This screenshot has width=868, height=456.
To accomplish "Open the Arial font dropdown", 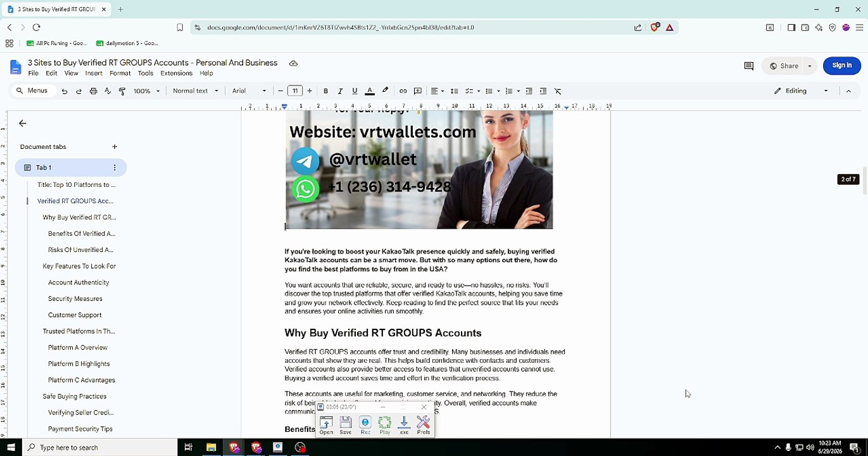I will coord(249,91).
